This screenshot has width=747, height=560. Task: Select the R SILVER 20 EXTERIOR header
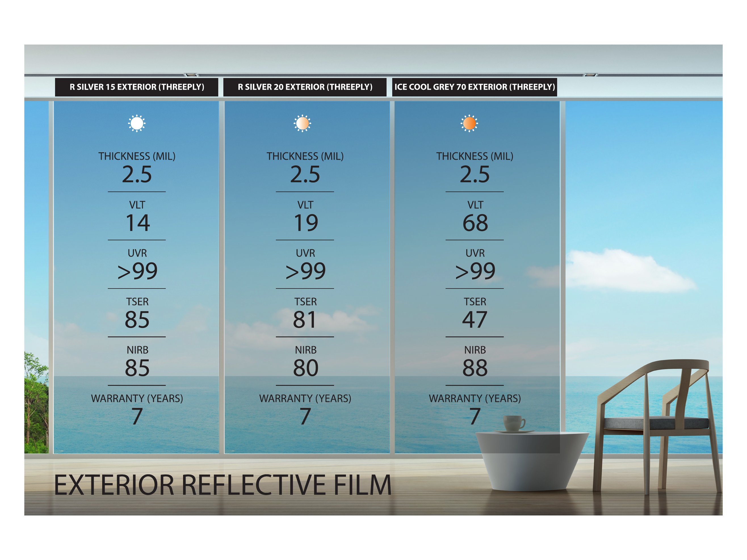tap(305, 87)
